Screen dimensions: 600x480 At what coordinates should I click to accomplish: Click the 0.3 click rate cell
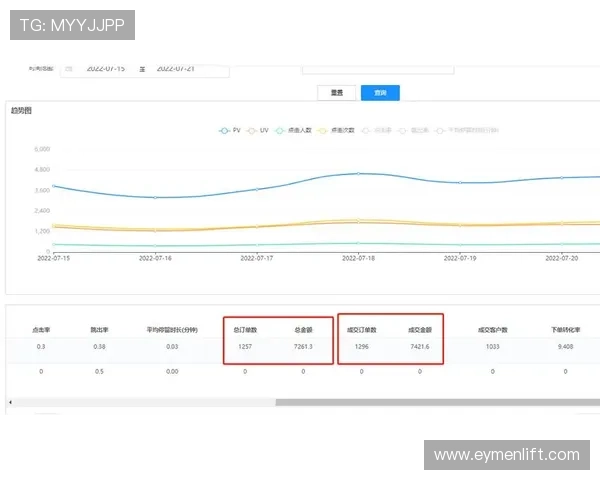41,346
